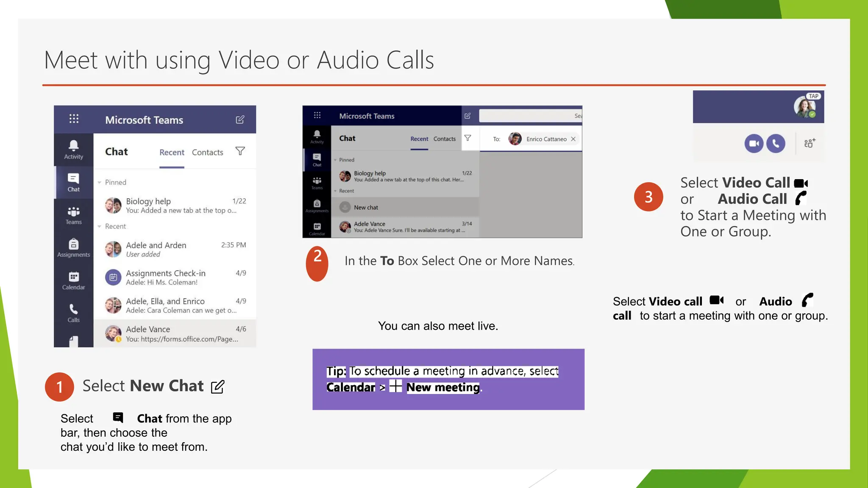
Task: Start a video call with the camera button
Action: pyautogui.click(x=754, y=144)
